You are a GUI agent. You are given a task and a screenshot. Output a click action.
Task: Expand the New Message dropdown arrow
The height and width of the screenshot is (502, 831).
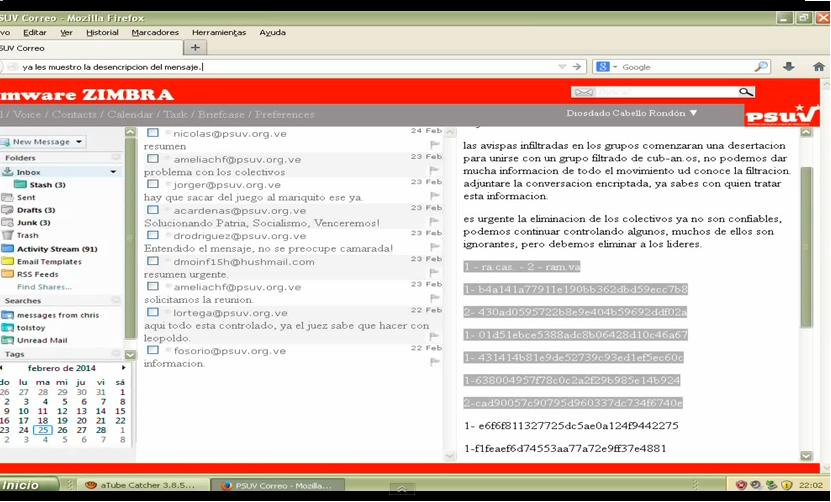[x=79, y=142]
